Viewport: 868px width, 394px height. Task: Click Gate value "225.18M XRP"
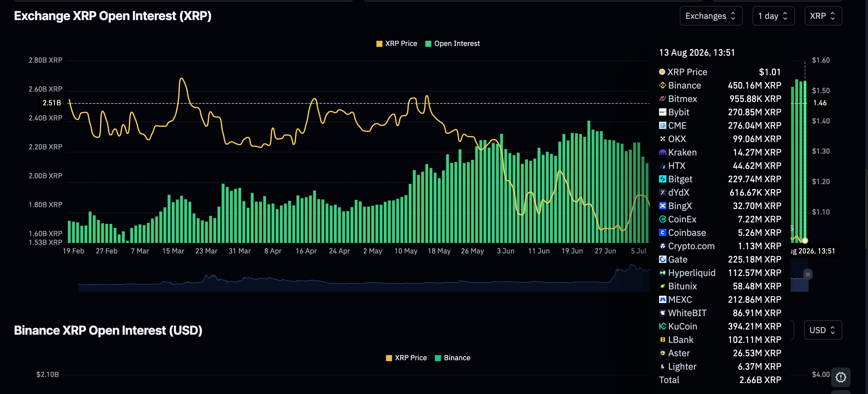(754, 259)
